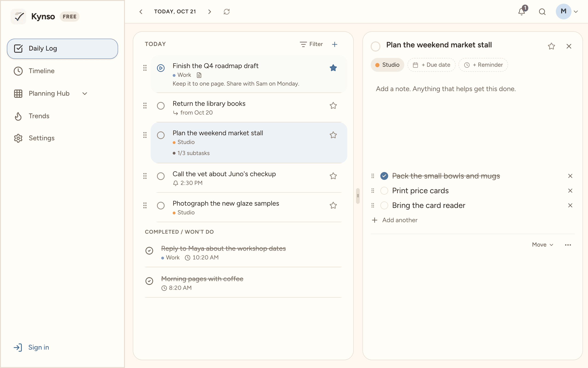Click the Sign in link
588x368 pixels.
coord(31,347)
